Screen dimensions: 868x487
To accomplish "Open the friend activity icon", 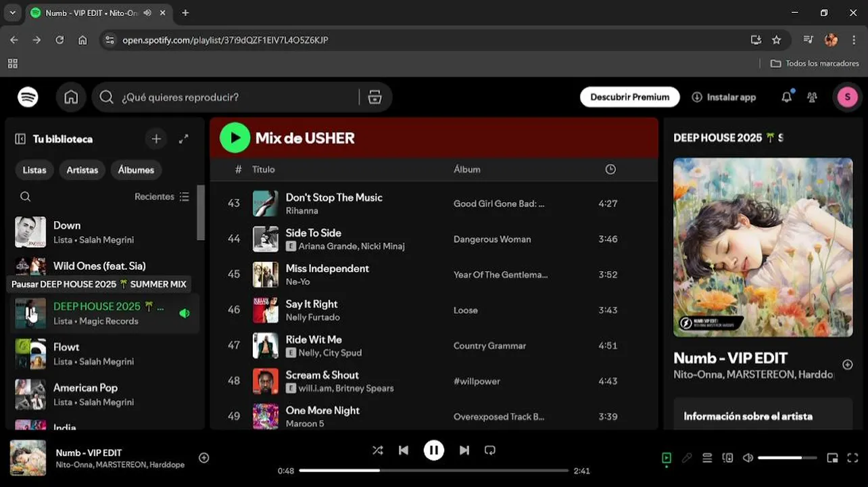I will coord(812,97).
